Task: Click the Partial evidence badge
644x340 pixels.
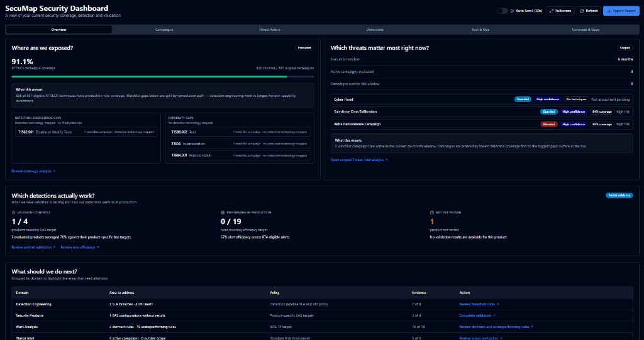Action: pos(619,195)
